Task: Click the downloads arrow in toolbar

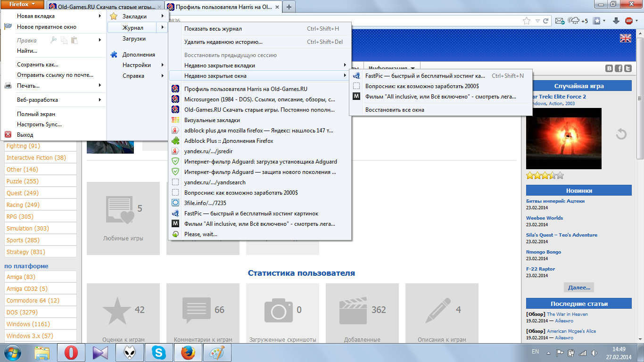Action: pos(616,21)
